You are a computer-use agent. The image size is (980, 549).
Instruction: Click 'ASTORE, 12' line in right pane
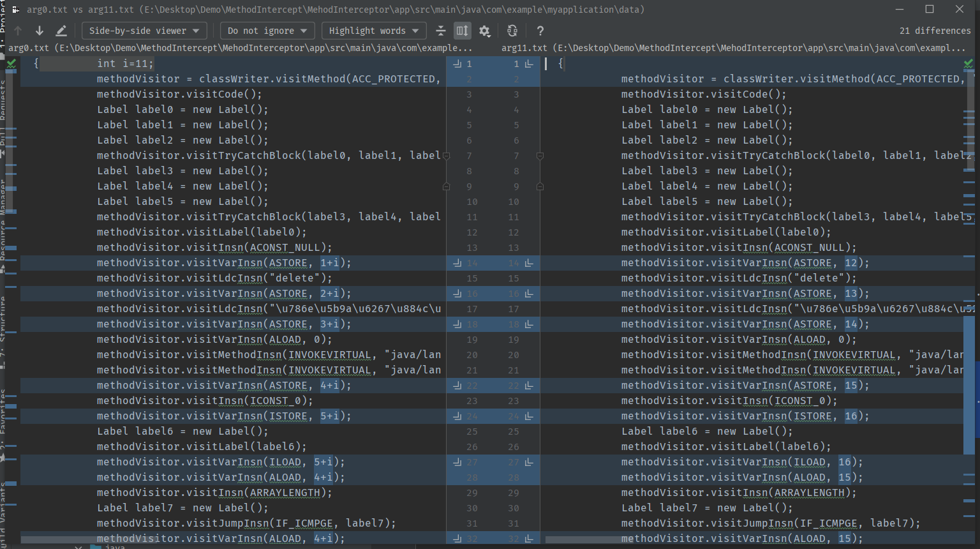tap(745, 263)
